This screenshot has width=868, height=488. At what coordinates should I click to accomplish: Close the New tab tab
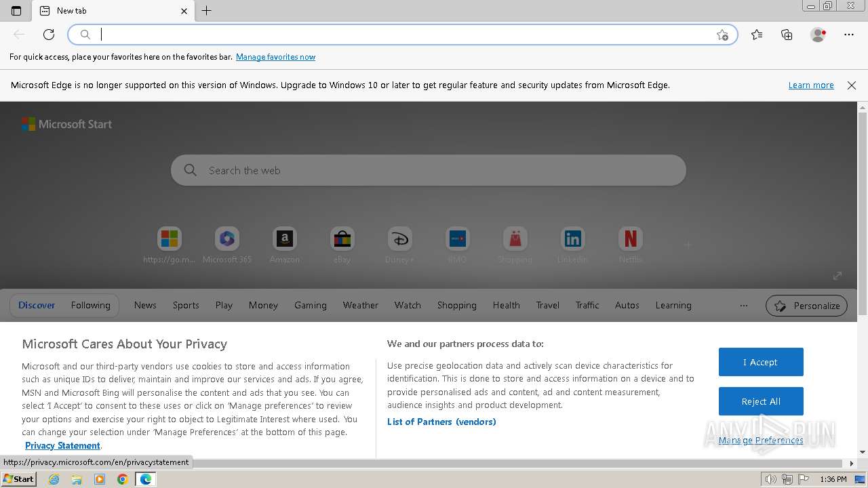184,11
